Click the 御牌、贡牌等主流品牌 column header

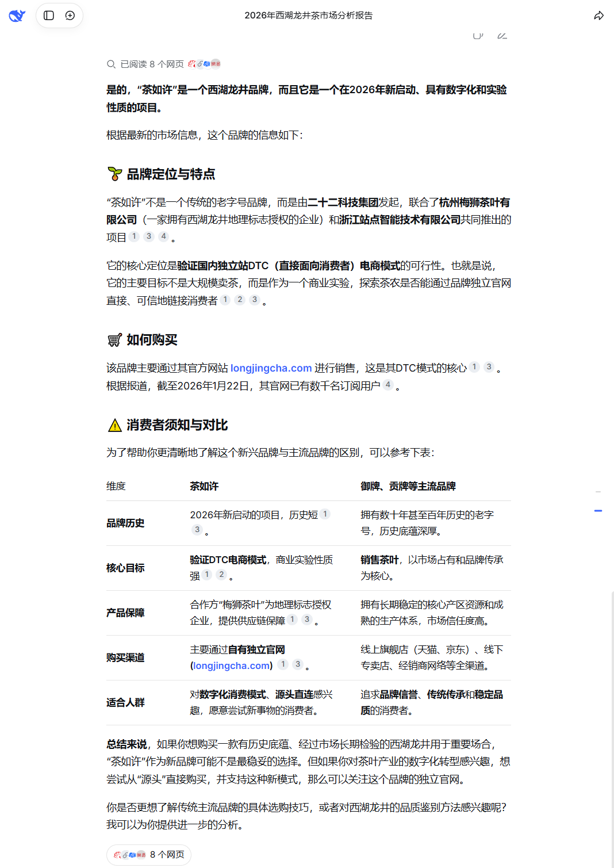click(408, 487)
